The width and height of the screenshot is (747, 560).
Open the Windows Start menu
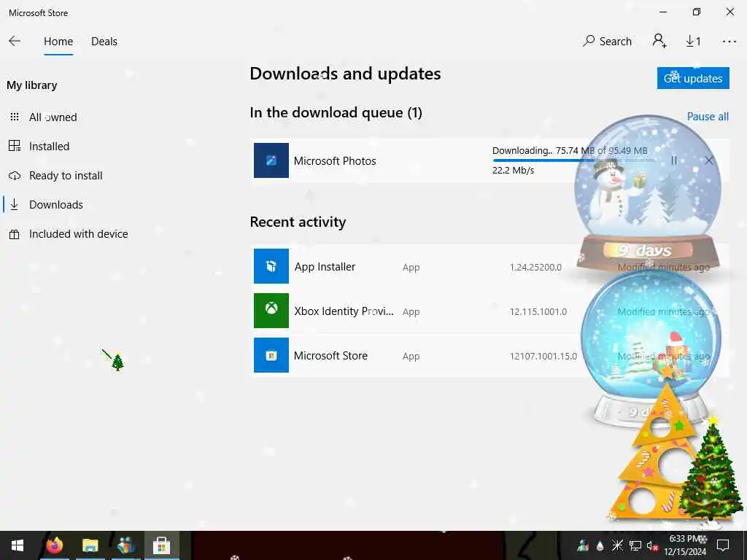(18, 545)
